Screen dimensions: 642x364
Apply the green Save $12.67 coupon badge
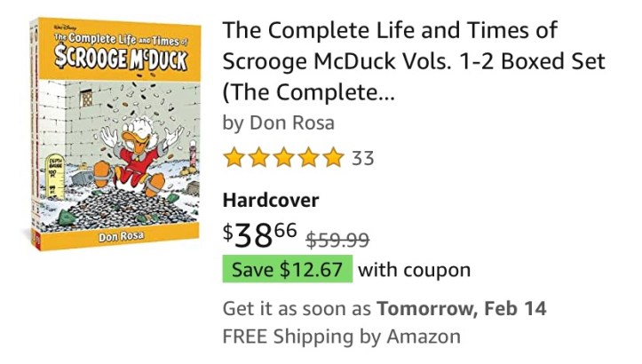(x=287, y=269)
